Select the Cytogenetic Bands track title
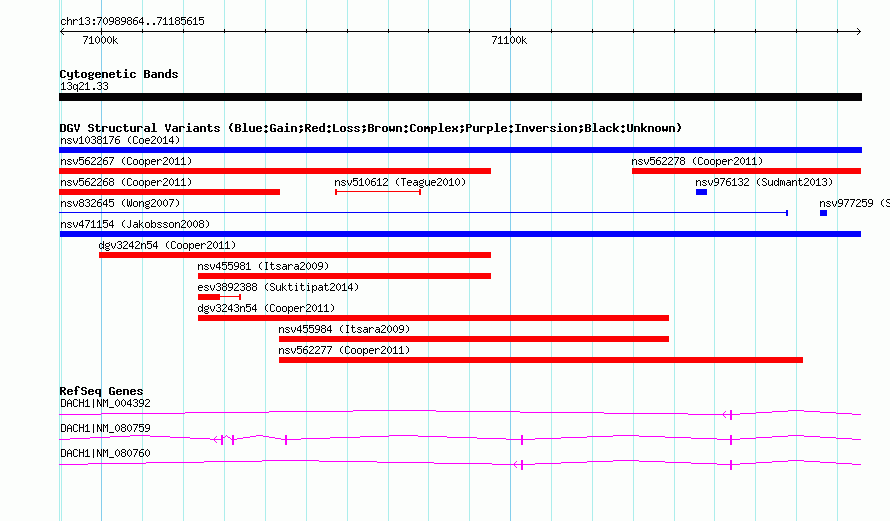The image size is (890, 521). 119,74
